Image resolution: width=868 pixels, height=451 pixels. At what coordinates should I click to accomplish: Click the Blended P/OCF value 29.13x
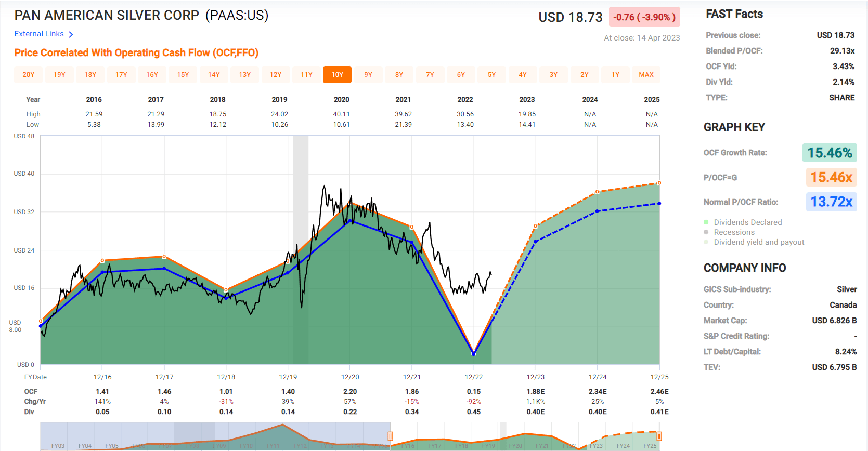click(842, 51)
